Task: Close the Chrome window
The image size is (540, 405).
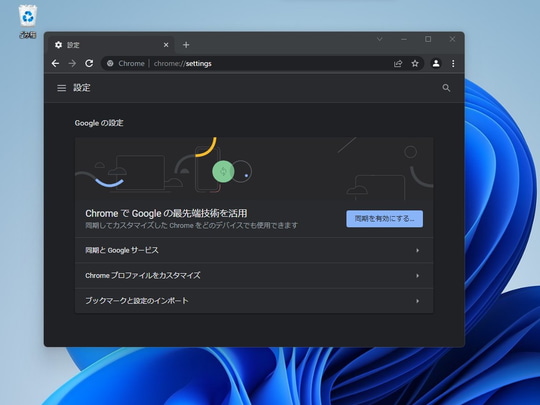Action: (452, 39)
